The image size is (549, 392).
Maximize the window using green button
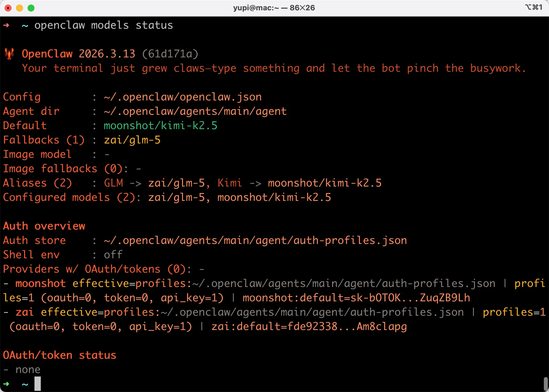[31, 8]
